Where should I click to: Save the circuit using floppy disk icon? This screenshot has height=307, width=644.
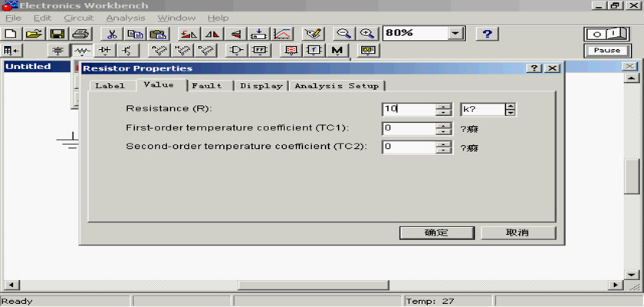tap(57, 34)
